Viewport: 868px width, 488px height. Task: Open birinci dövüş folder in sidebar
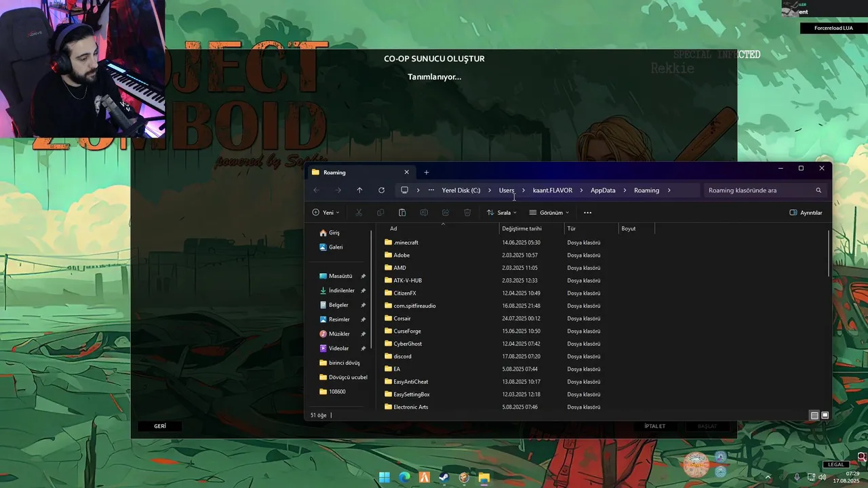coord(341,363)
